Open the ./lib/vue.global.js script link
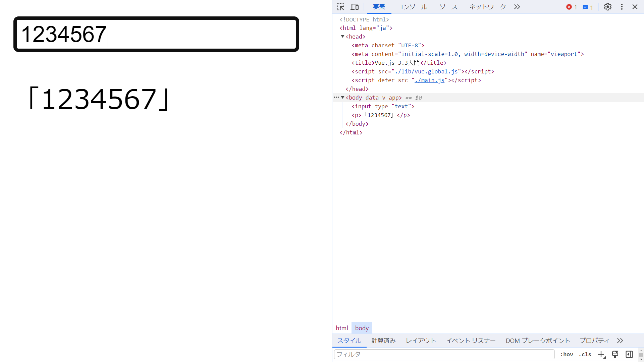Image resolution: width=644 pixels, height=362 pixels. [426, 71]
